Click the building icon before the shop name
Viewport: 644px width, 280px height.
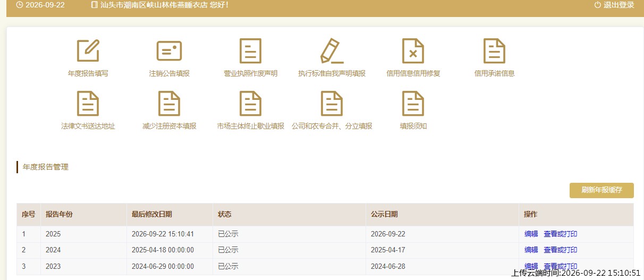coord(95,5)
